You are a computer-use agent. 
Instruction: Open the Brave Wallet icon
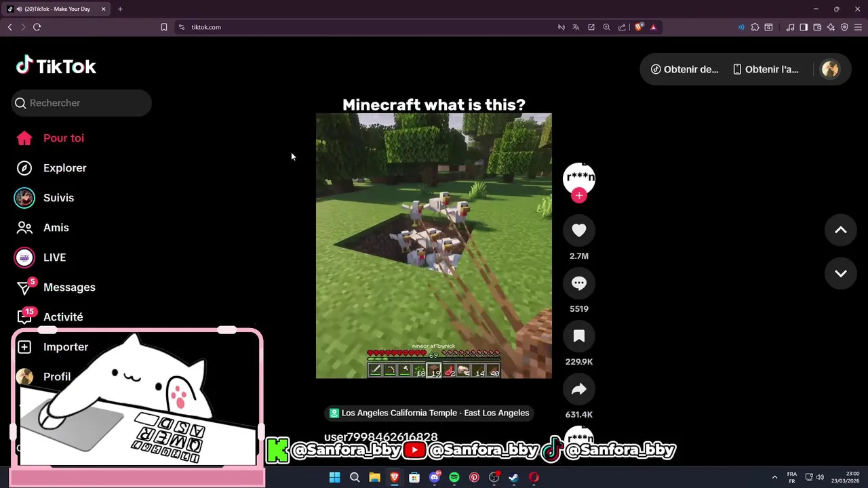[817, 27]
